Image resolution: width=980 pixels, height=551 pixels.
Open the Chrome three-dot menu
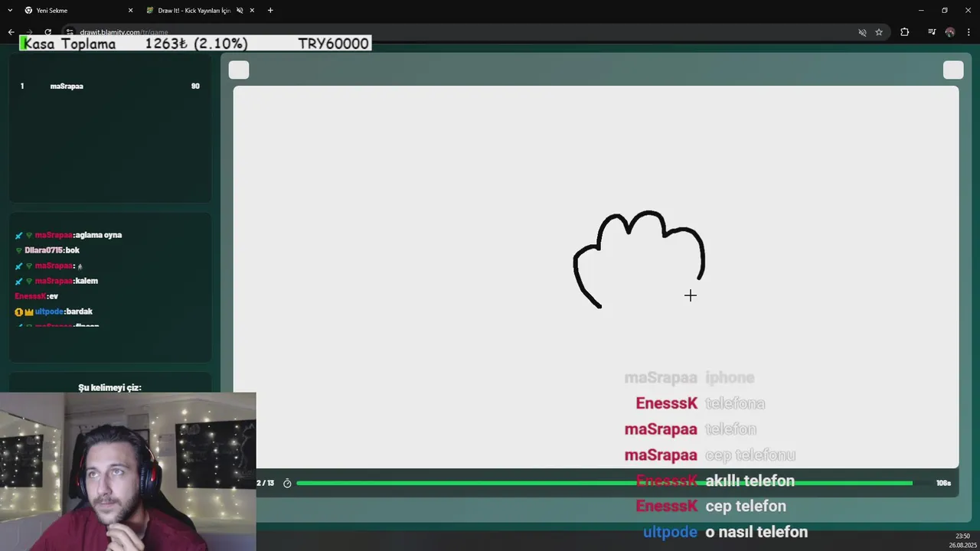969,32
